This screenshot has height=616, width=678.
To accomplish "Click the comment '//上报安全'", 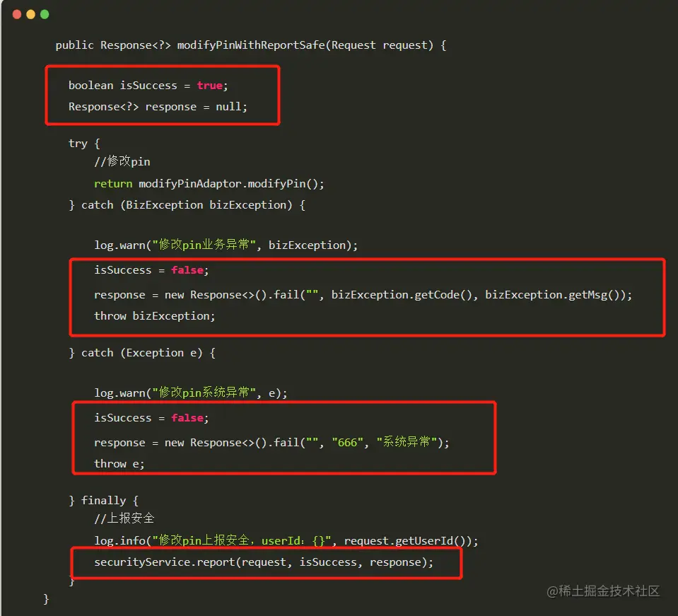I will pyautogui.click(x=124, y=518).
